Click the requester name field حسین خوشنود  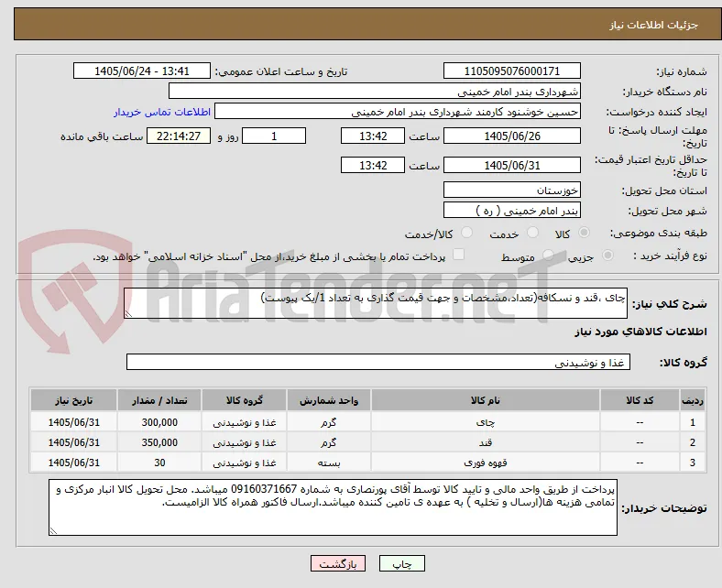click(x=398, y=112)
